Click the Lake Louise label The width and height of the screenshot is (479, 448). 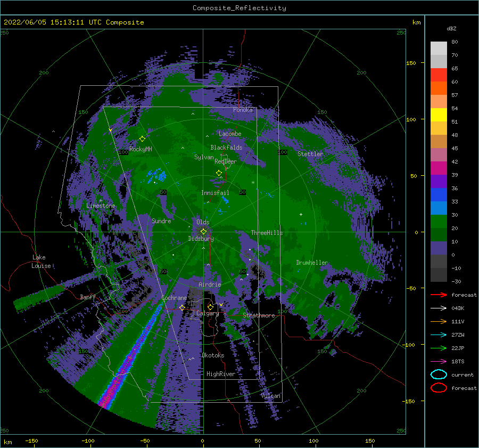point(41,262)
